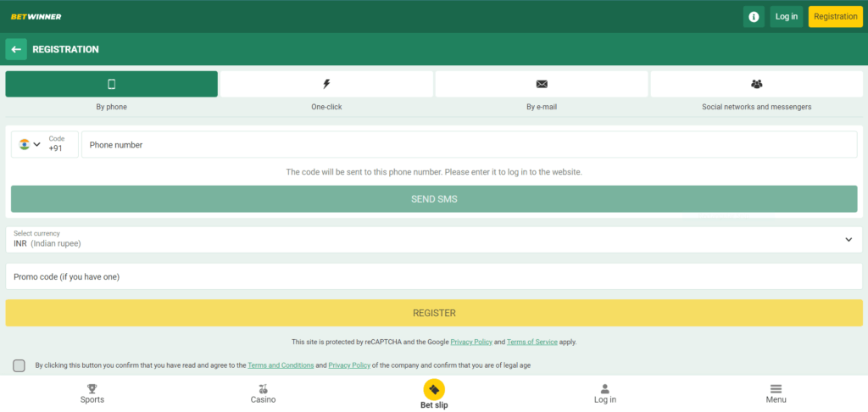This screenshot has height=412, width=868.
Task: Open Google Terms of Service link
Action: tap(532, 342)
